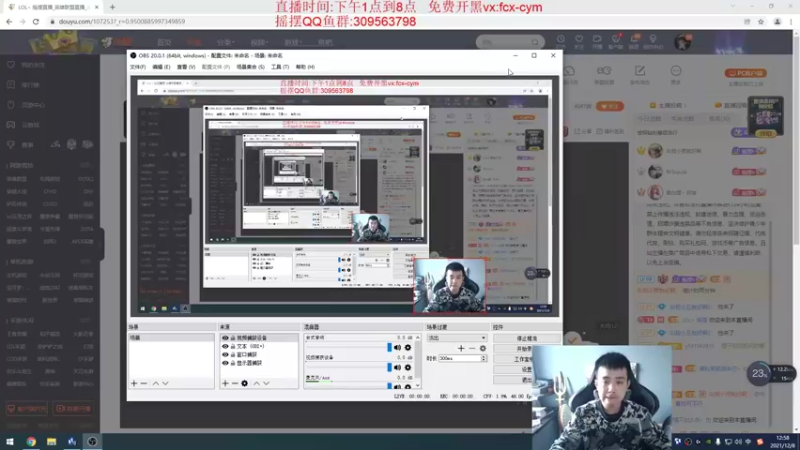800x450 pixels.
Task: Add a new source with plus icon
Action: click(x=225, y=383)
